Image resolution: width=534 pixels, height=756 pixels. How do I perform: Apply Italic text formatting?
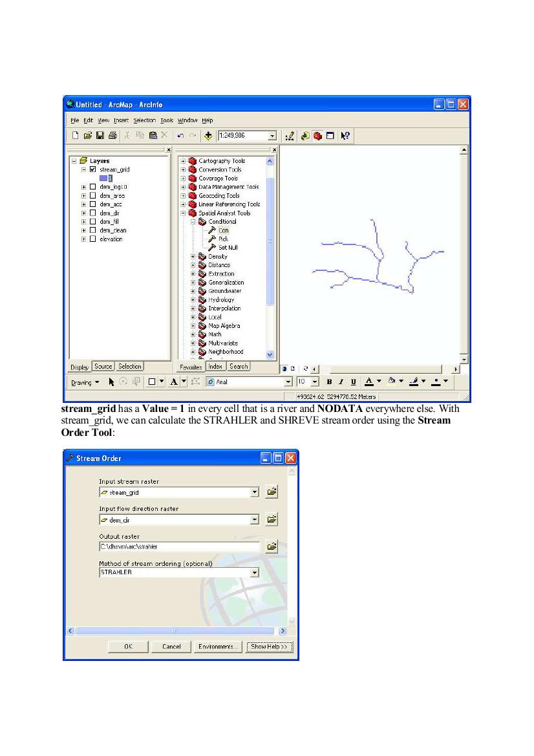click(x=341, y=382)
